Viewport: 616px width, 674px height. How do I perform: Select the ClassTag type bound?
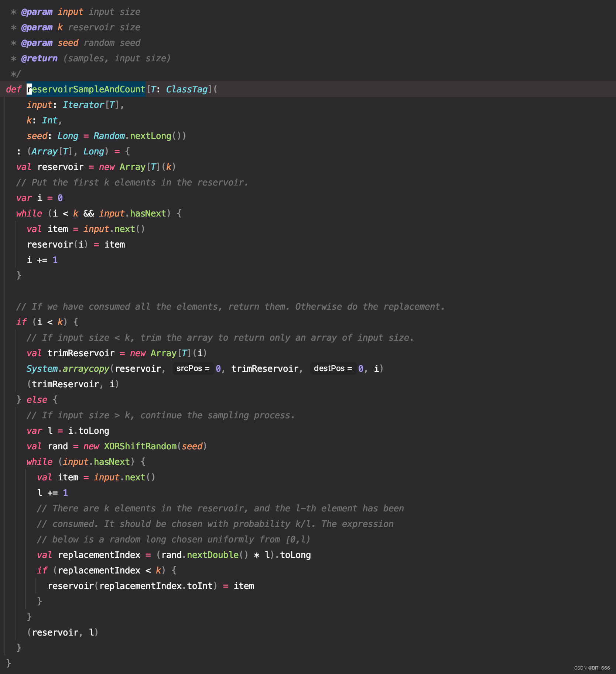[187, 89]
